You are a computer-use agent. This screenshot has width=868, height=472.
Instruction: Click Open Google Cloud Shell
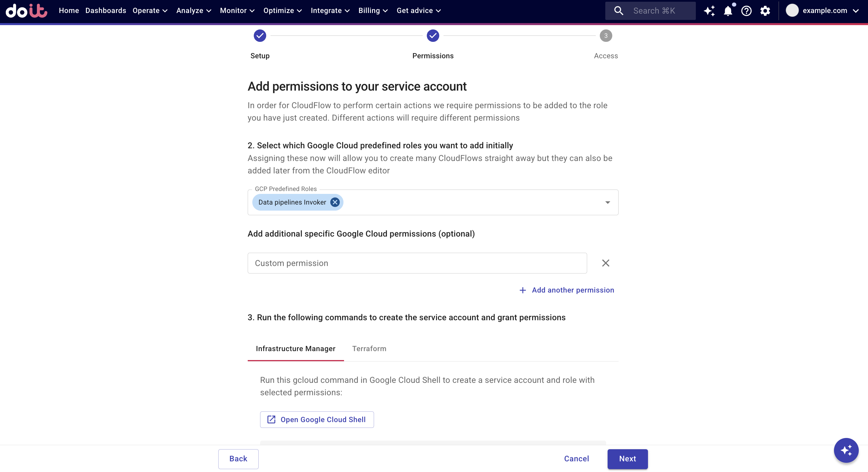pos(317,419)
